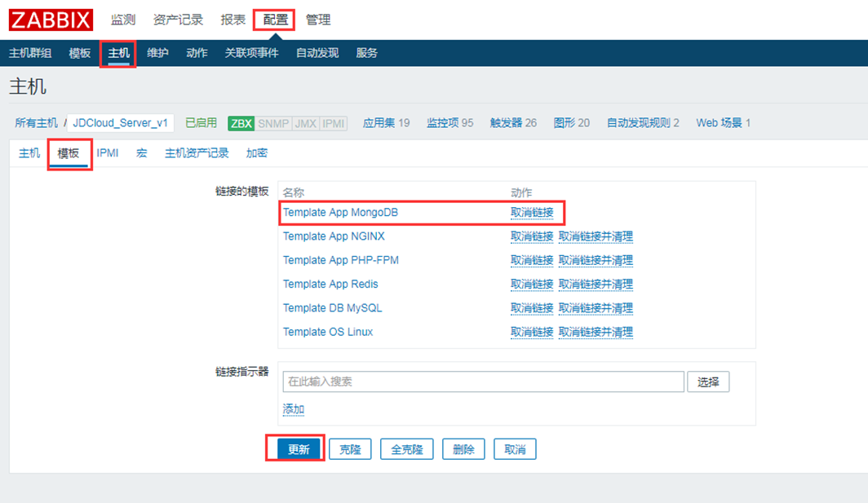Unlink Template App MongoDB via 取消链接
Image resolution: width=868 pixels, height=503 pixels.
532,213
